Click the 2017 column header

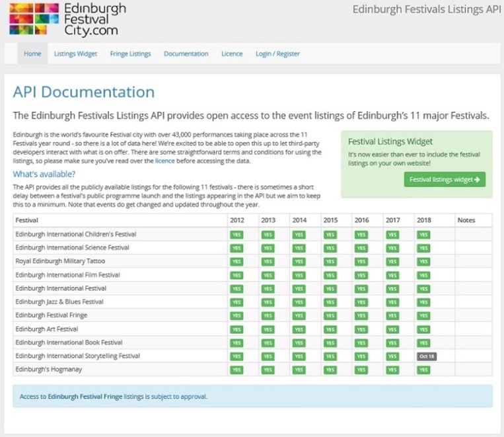(x=393, y=220)
